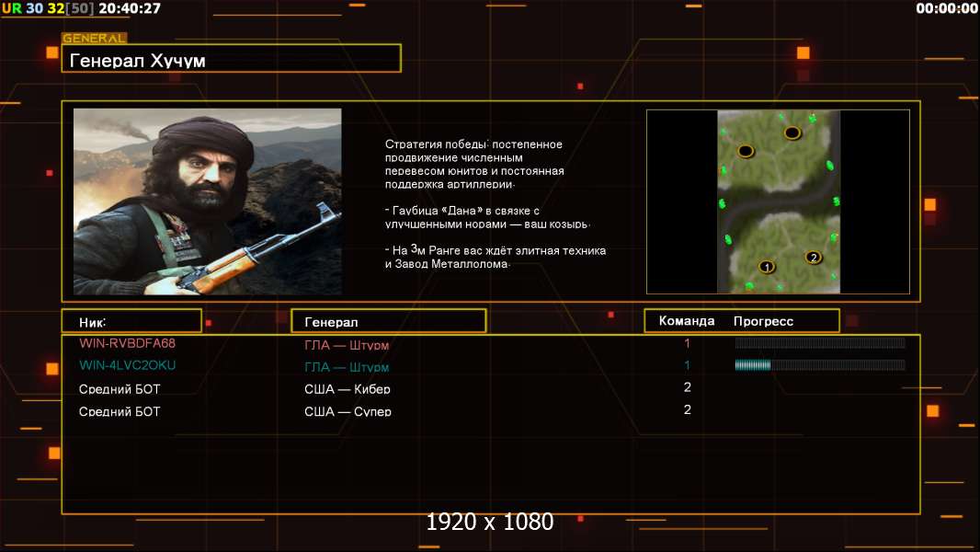
Task: Select player WIN-RVBDFA68 in the list
Action: (x=127, y=343)
